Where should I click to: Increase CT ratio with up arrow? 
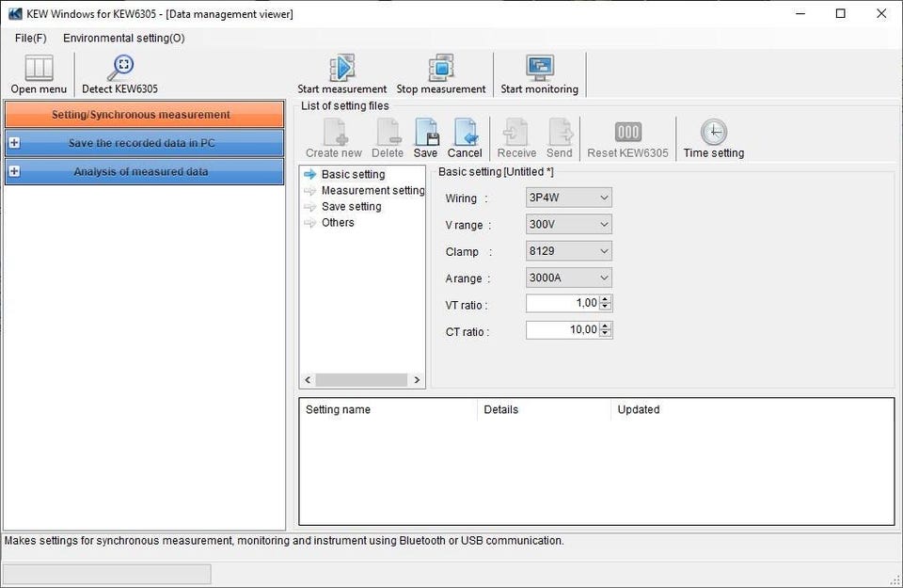pyautogui.click(x=605, y=326)
